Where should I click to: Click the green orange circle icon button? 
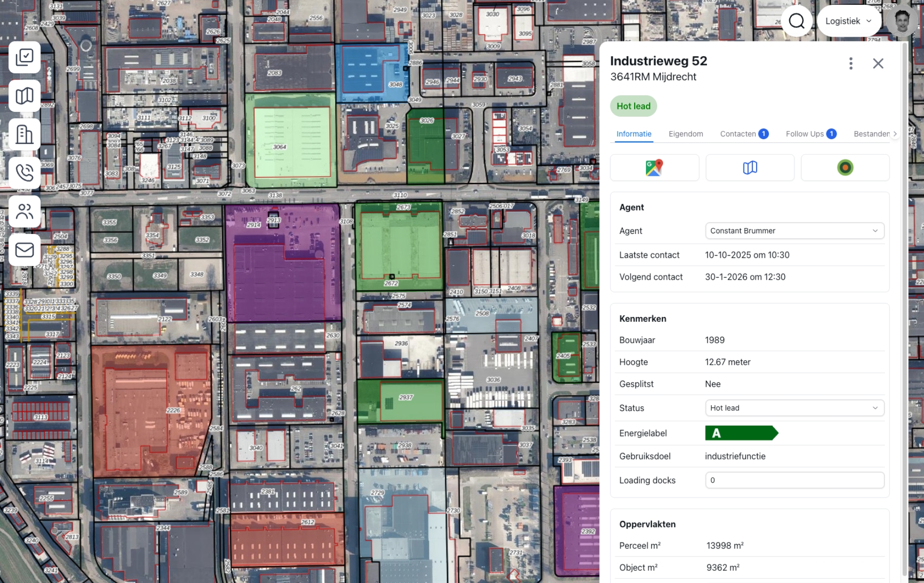(x=845, y=167)
